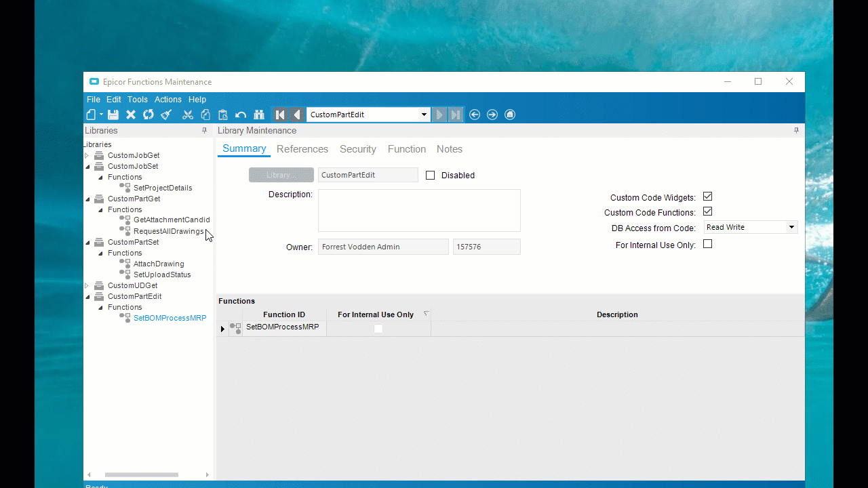Screen dimensions: 868x488
Task: Click the Copy toolbar icon
Action: 205,115
